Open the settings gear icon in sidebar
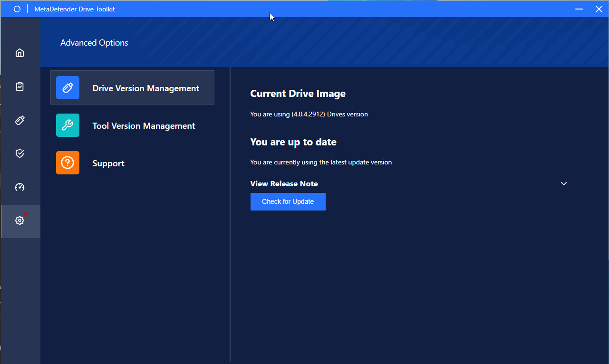609x364 pixels. 19,220
